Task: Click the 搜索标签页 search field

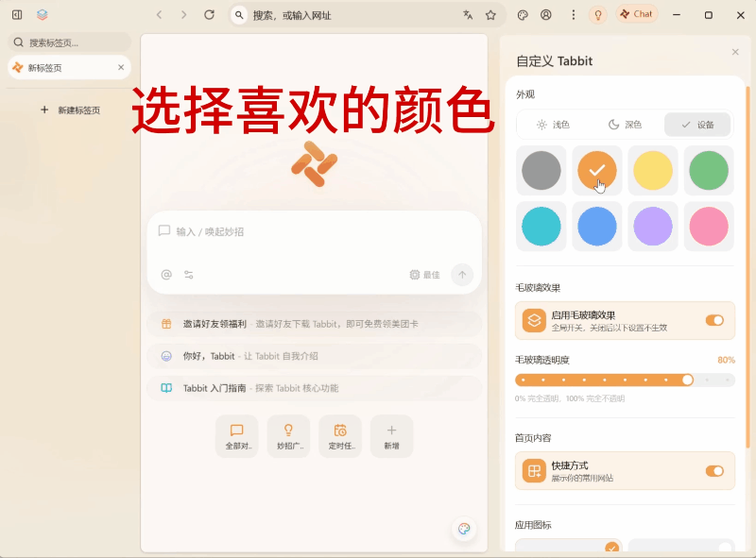Action: tap(69, 42)
